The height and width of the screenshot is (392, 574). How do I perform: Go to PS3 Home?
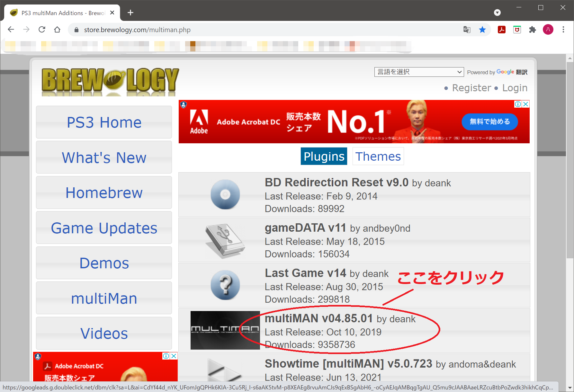tap(104, 122)
